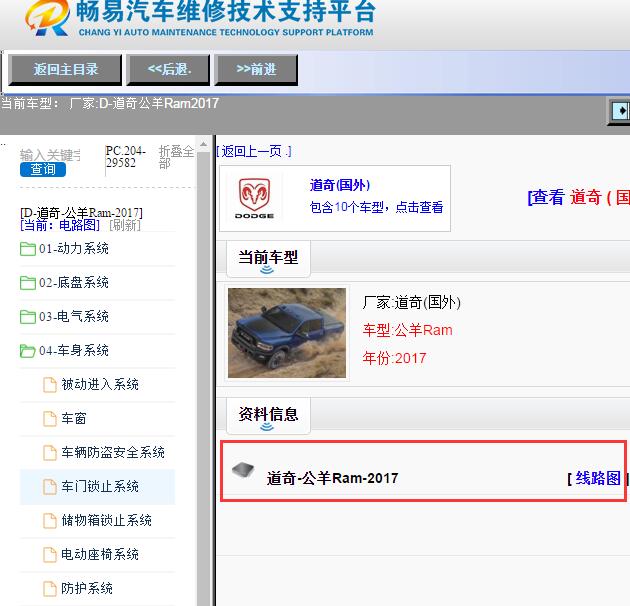630x606 pixels.
Task: Click the 刷新 refresh link
Action: click(x=125, y=225)
